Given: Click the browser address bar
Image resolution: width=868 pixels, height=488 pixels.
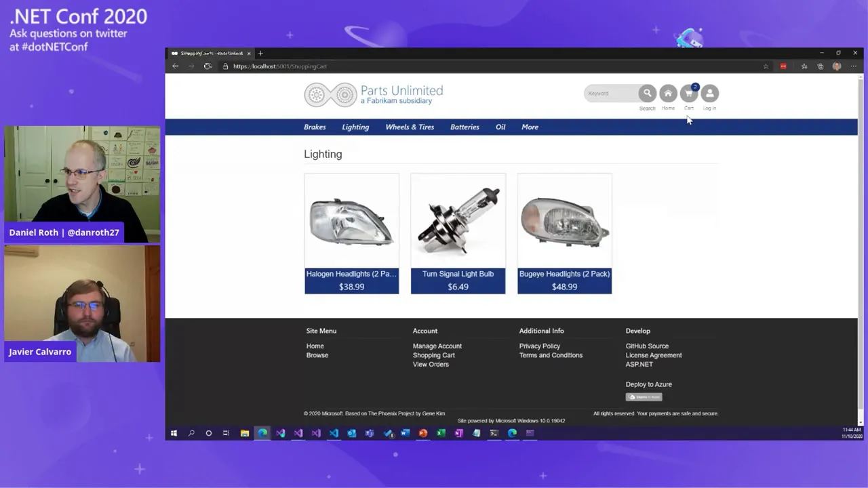Looking at the screenshot, I should (488, 66).
